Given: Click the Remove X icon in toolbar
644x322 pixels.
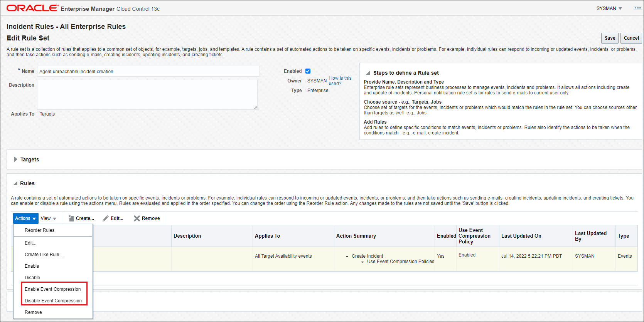Looking at the screenshot, I should pos(137,218).
